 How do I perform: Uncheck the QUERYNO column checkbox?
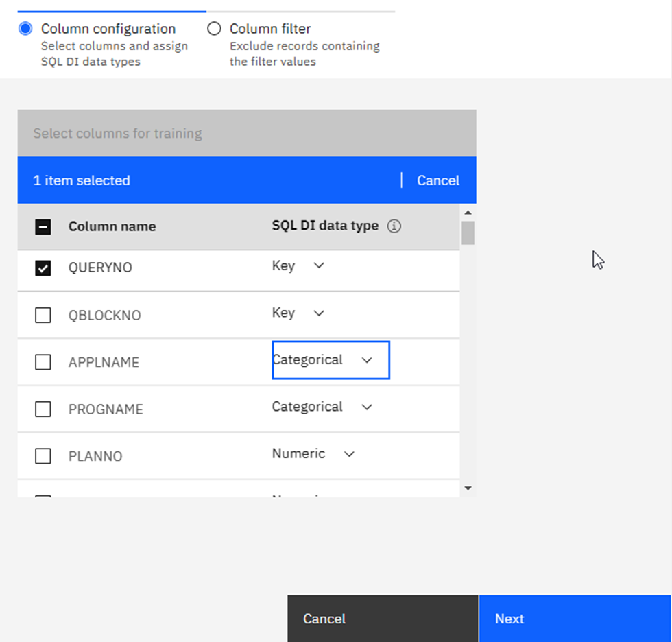tap(43, 268)
